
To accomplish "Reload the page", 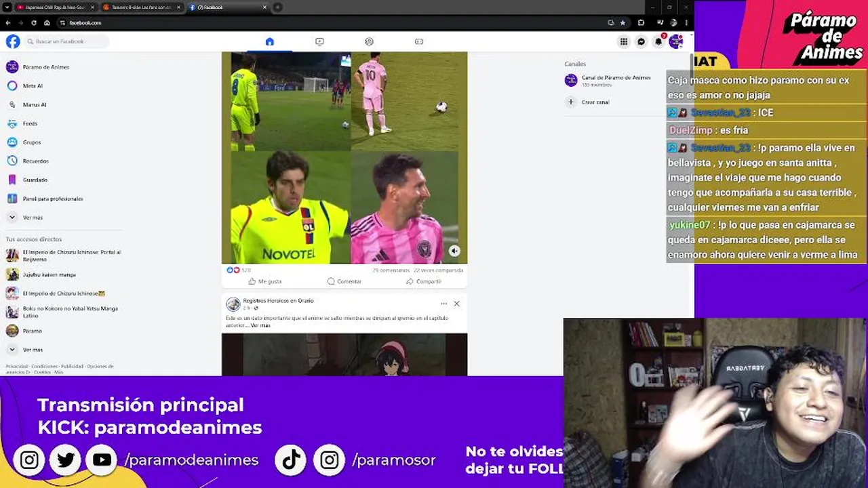I will (34, 22).
